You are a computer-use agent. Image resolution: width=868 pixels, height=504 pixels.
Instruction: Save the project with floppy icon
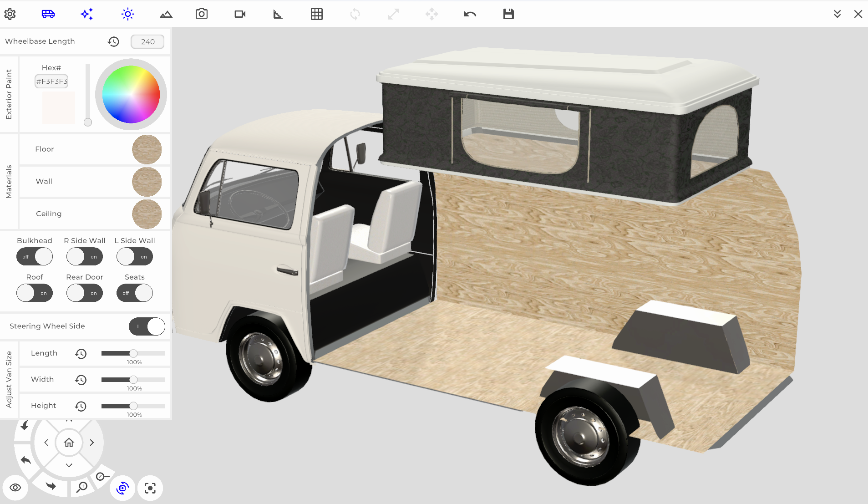point(508,14)
